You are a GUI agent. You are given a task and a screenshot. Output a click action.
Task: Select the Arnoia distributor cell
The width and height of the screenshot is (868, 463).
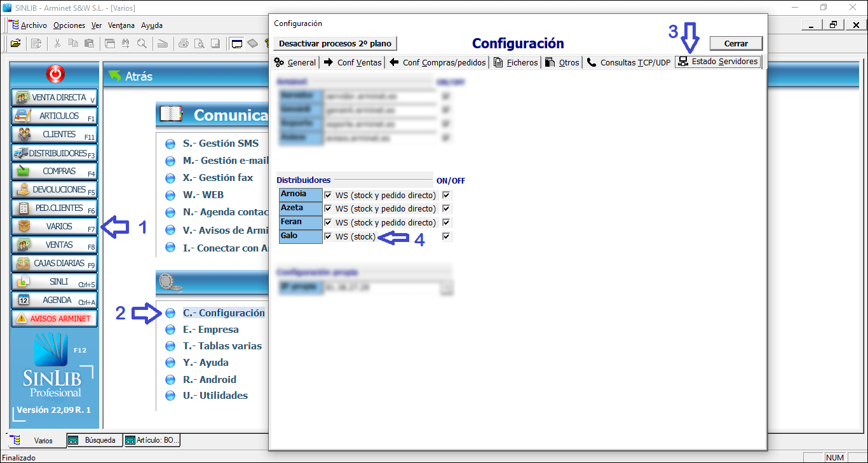pos(300,194)
